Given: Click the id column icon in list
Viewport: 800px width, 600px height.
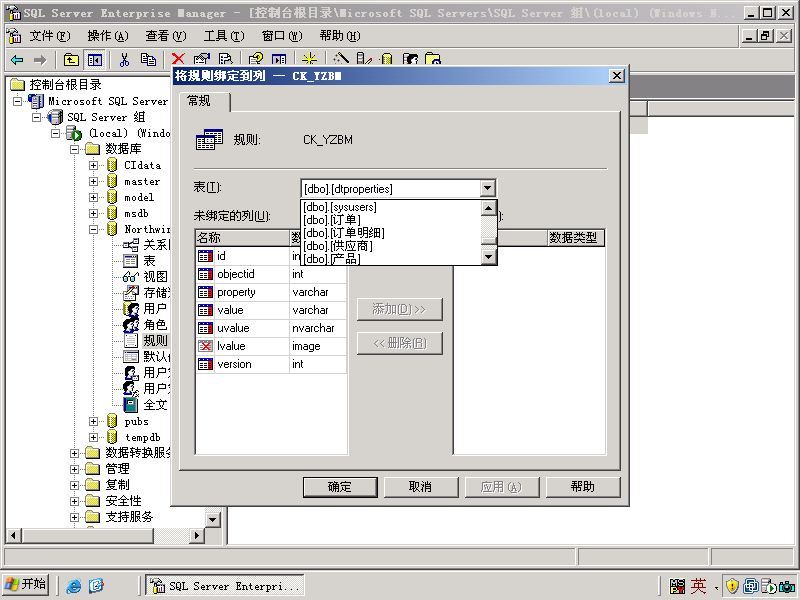Looking at the screenshot, I should click(205, 256).
